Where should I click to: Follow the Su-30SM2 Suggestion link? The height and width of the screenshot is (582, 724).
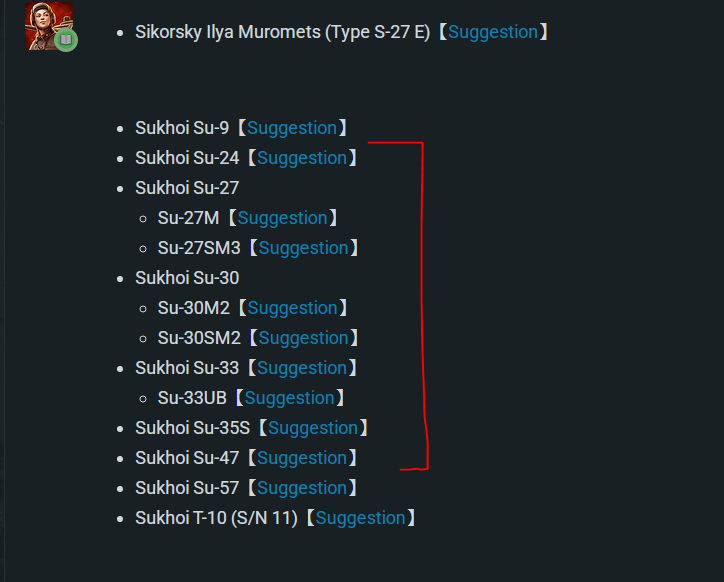pos(303,338)
